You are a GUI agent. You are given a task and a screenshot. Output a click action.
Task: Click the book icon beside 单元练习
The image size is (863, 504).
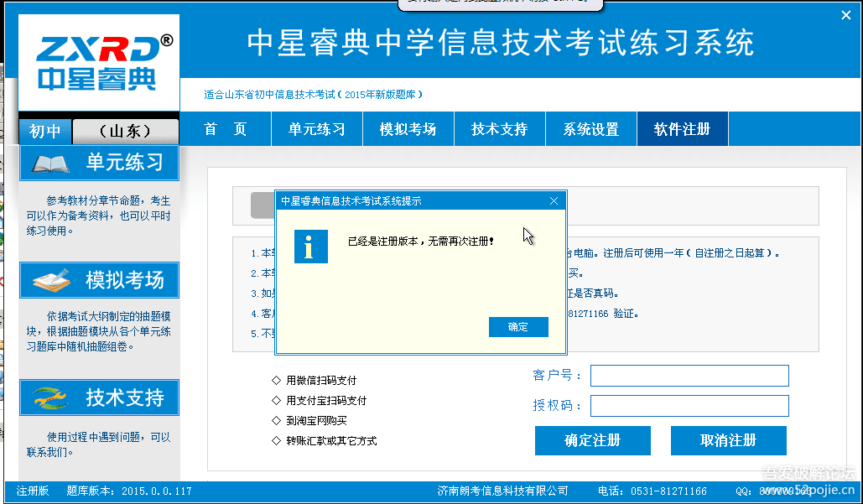point(50,163)
